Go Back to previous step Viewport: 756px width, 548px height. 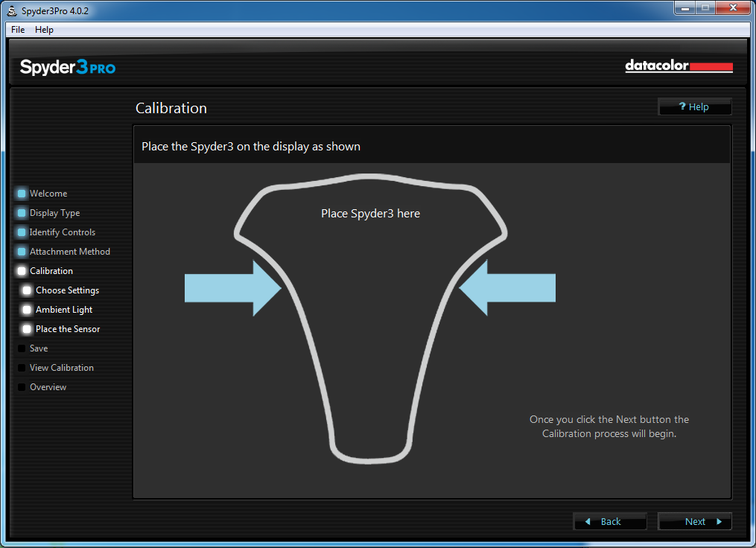(610, 521)
